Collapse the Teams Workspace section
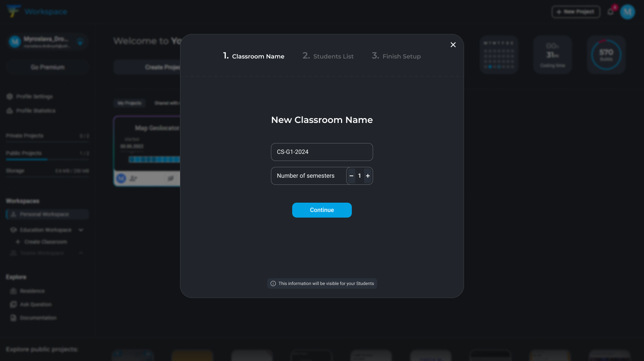Image resolution: width=644 pixels, height=361 pixels. tap(81, 253)
